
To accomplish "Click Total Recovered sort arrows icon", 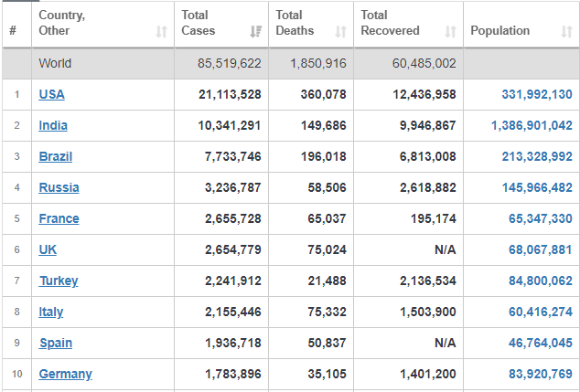I will 450,31.
